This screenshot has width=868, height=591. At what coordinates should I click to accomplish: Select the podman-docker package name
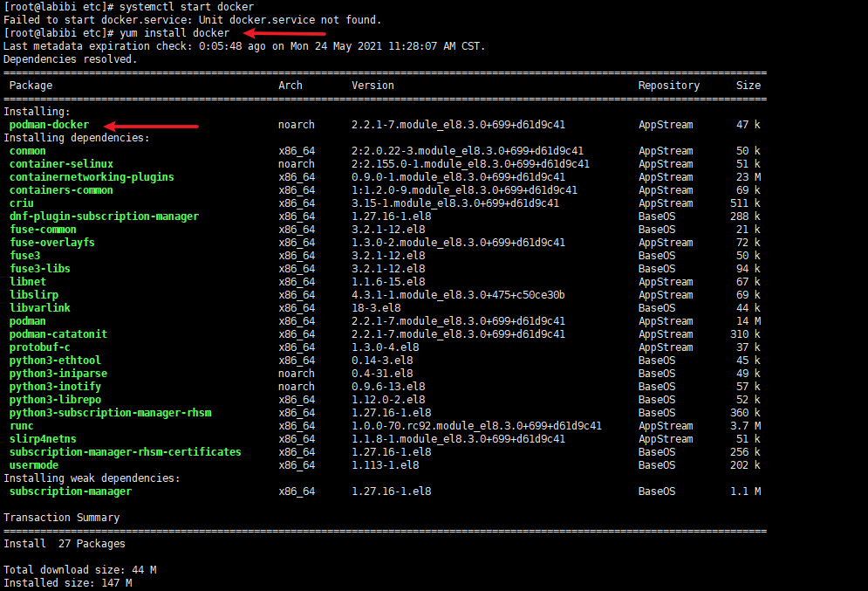click(x=49, y=125)
